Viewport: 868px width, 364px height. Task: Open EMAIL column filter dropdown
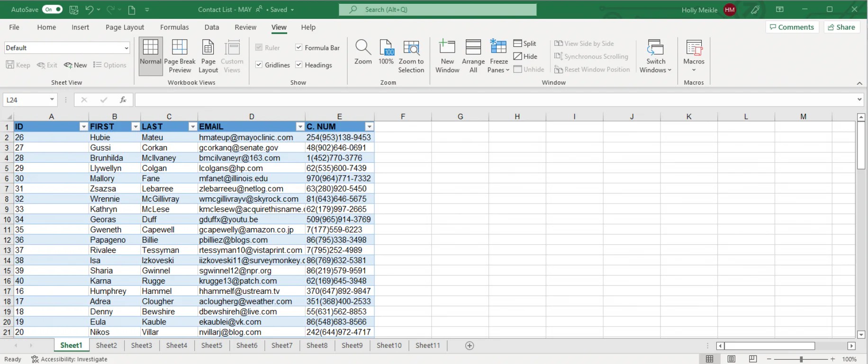click(300, 127)
